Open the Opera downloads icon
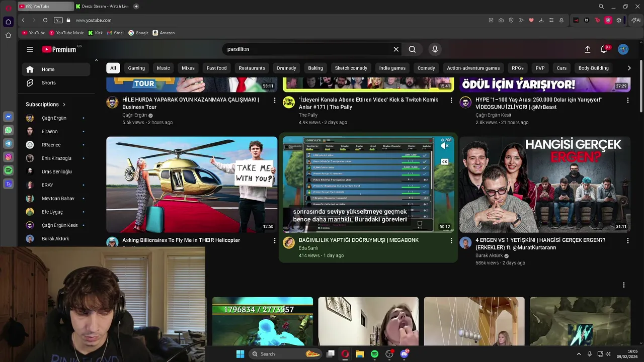The image size is (644, 362). 541,20
